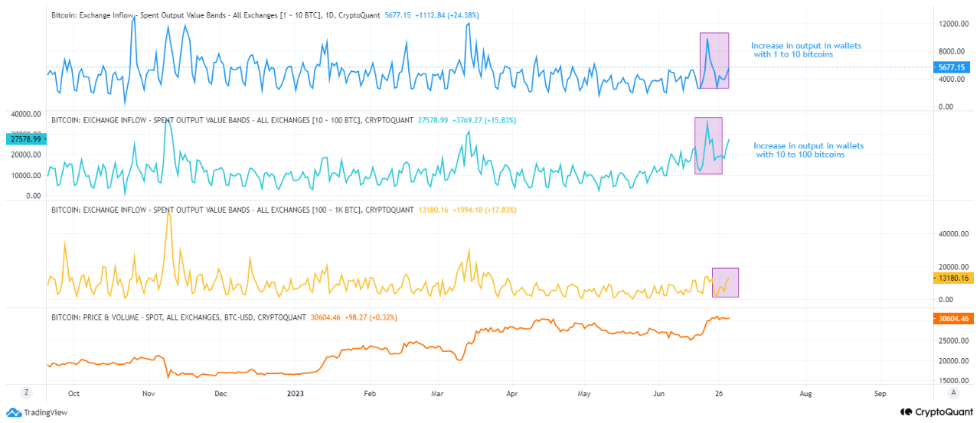Viewport: 980px width, 423px height.
Task: Click the 'wallets with 10 to 100 bitcoins' annotation
Action: [x=808, y=150]
